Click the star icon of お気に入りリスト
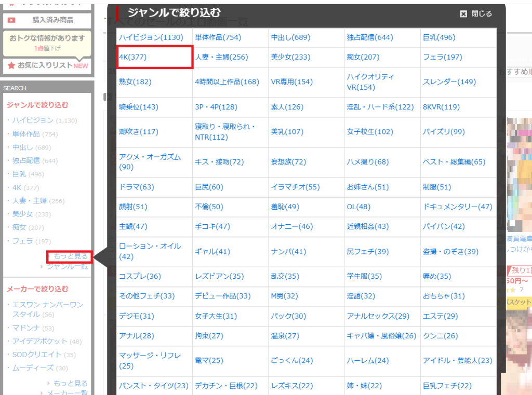Screen dimensions: 532x395 coord(11,65)
